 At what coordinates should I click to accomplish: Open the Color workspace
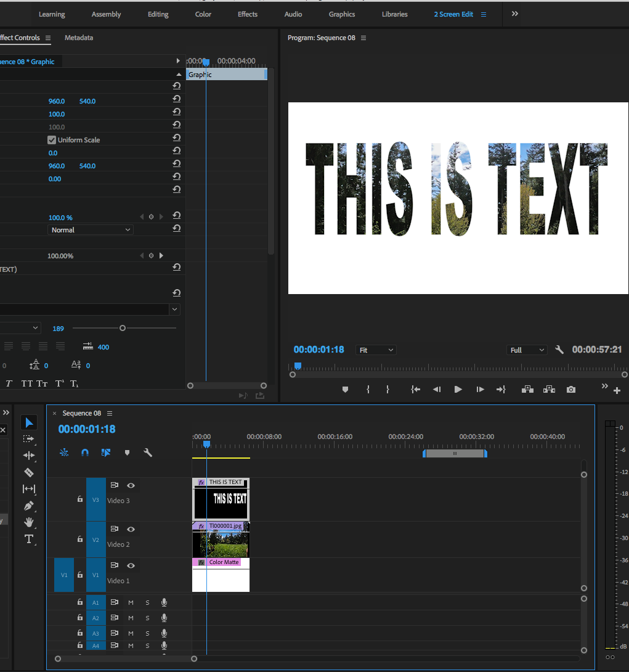203,14
